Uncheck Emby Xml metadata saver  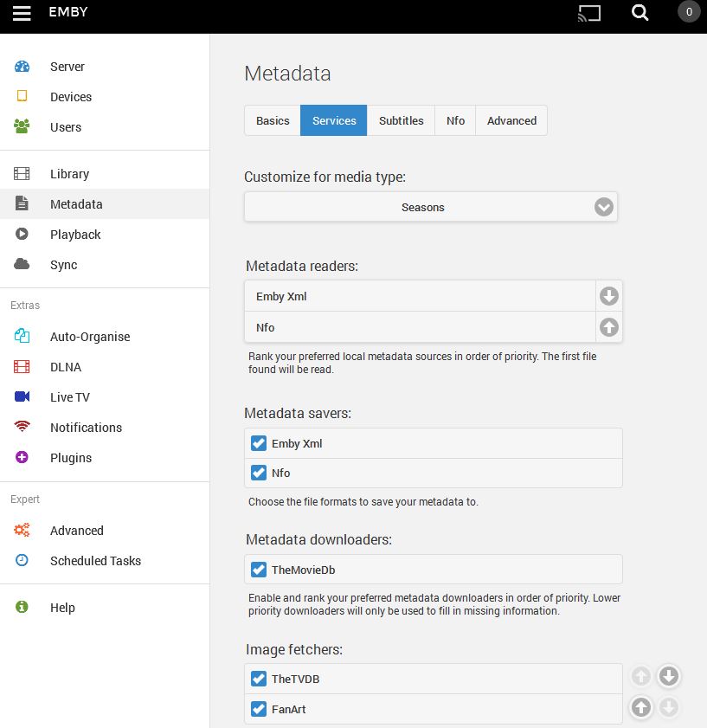258,443
